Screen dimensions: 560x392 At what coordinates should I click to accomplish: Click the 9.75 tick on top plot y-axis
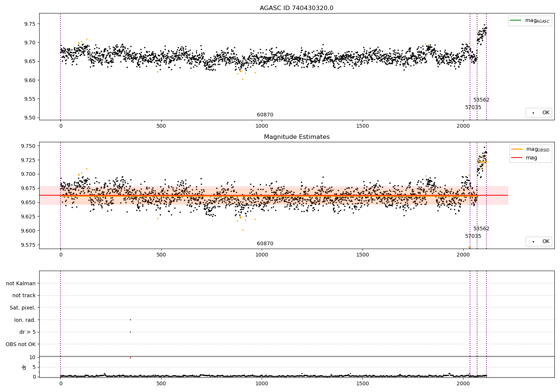tap(30, 24)
